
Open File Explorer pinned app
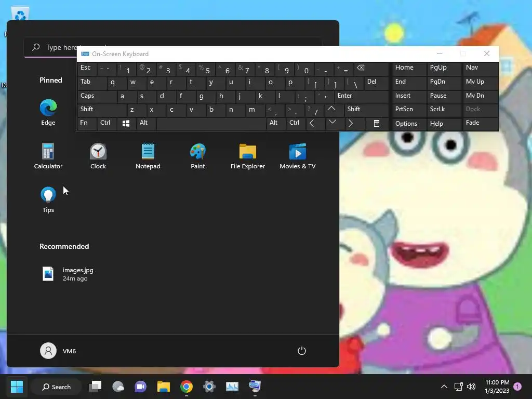click(248, 156)
